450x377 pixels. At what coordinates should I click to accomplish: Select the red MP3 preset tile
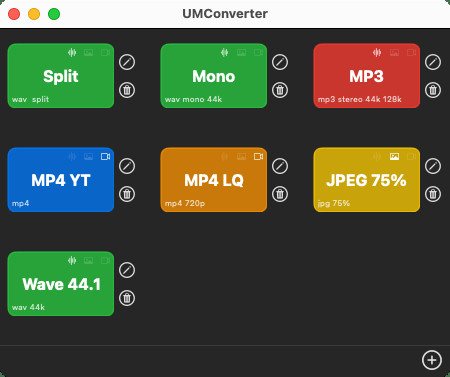coord(367,76)
